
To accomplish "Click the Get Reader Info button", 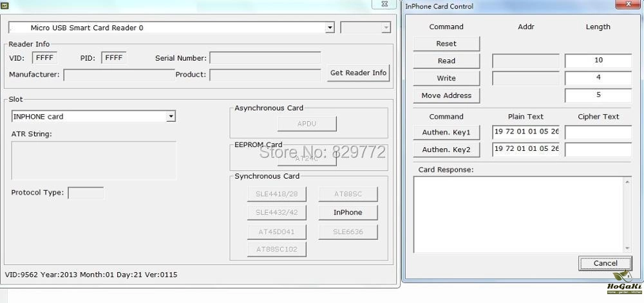I will click(358, 73).
